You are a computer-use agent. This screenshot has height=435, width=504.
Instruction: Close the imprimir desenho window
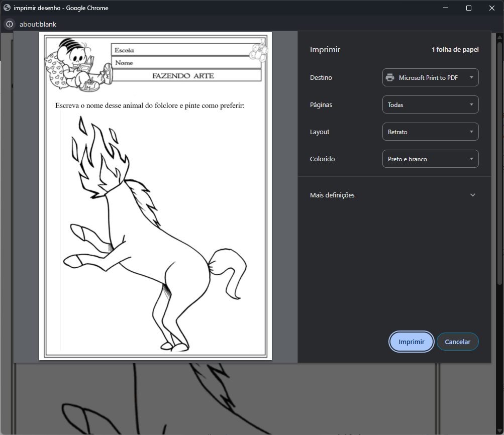tap(492, 8)
